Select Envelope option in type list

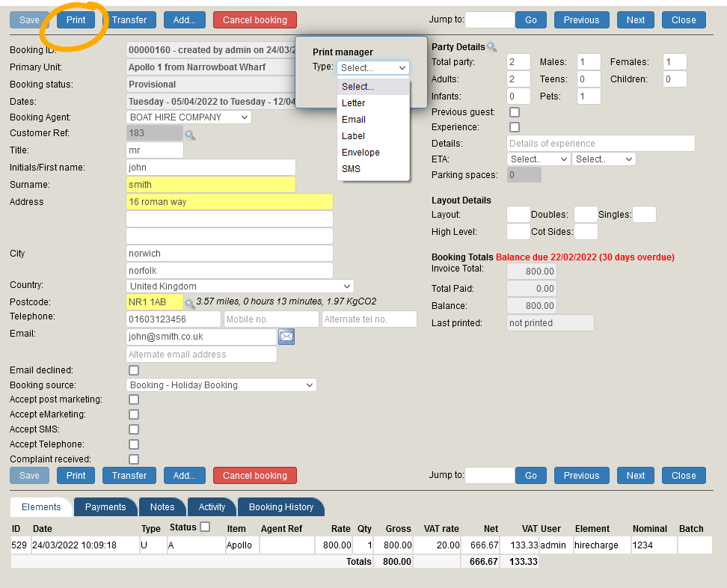click(x=361, y=153)
